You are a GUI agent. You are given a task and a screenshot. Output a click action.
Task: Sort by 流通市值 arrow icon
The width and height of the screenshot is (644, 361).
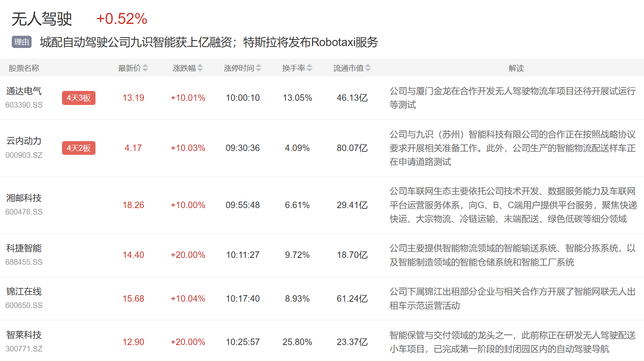click(x=368, y=68)
